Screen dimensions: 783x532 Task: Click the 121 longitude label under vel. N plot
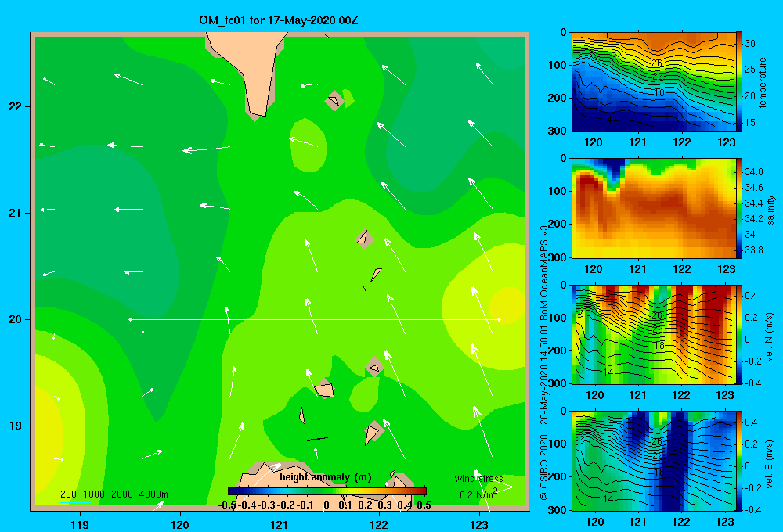[637, 395]
